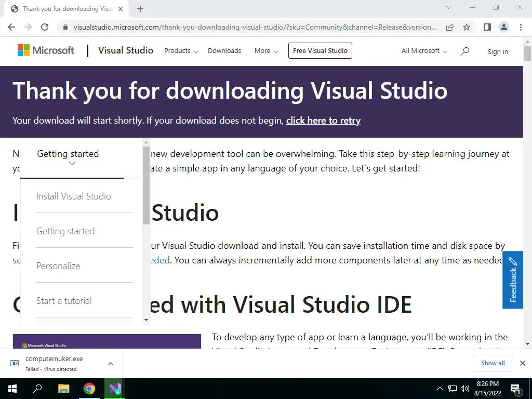532x399 pixels.
Task: Click Show all downloads
Action: coord(493,363)
